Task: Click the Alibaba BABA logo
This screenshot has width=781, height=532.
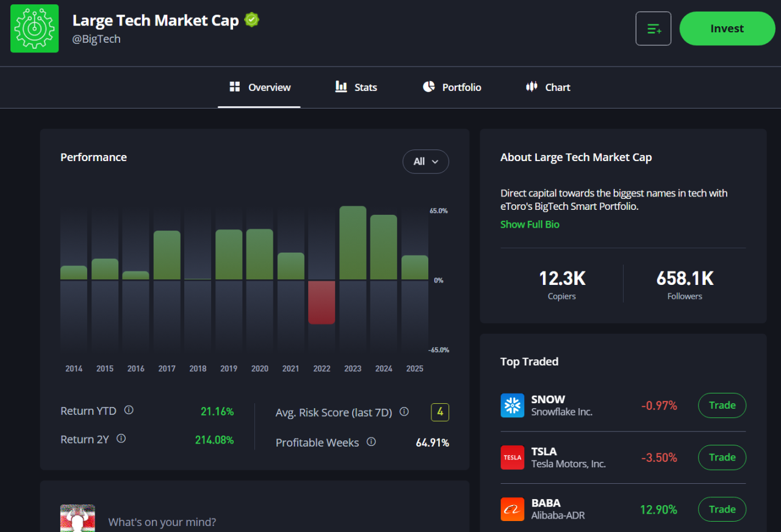Action: (513, 509)
